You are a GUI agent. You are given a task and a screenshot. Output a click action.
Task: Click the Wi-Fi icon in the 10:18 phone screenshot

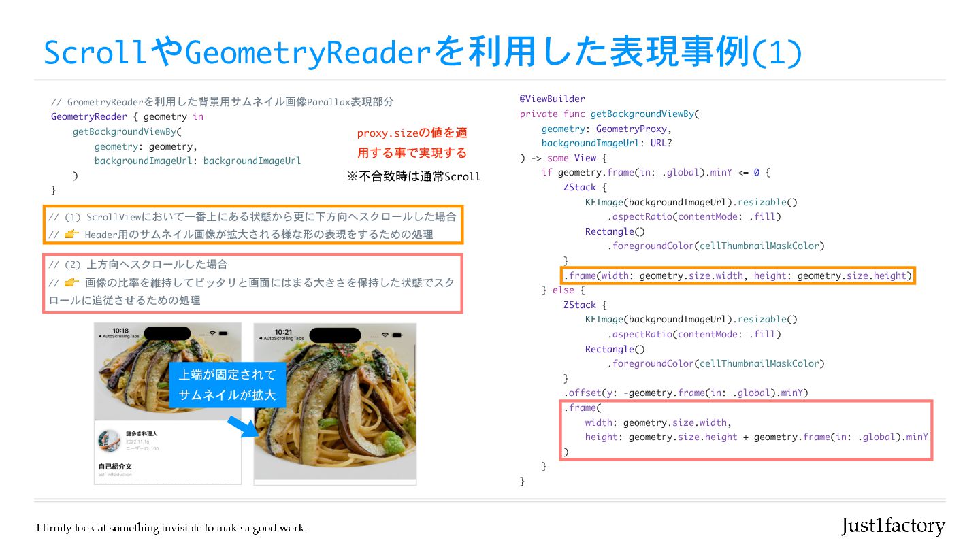(213, 333)
